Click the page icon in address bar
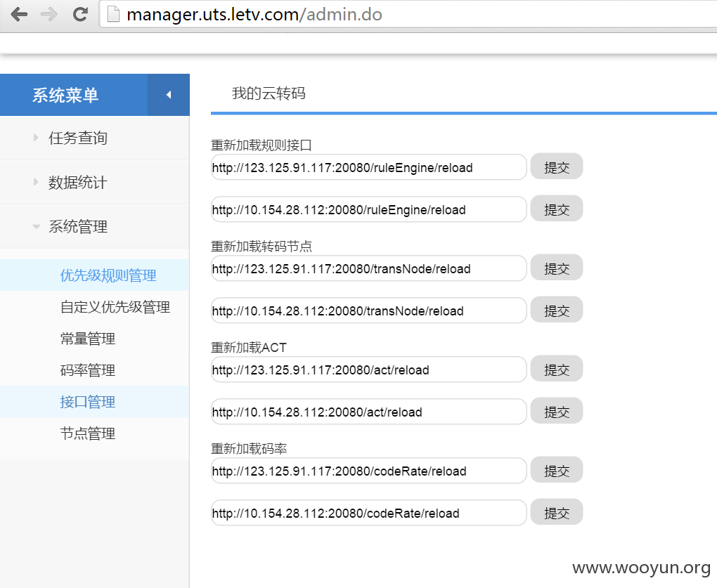This screenshot has width=717, height=588. pos(113,14)
